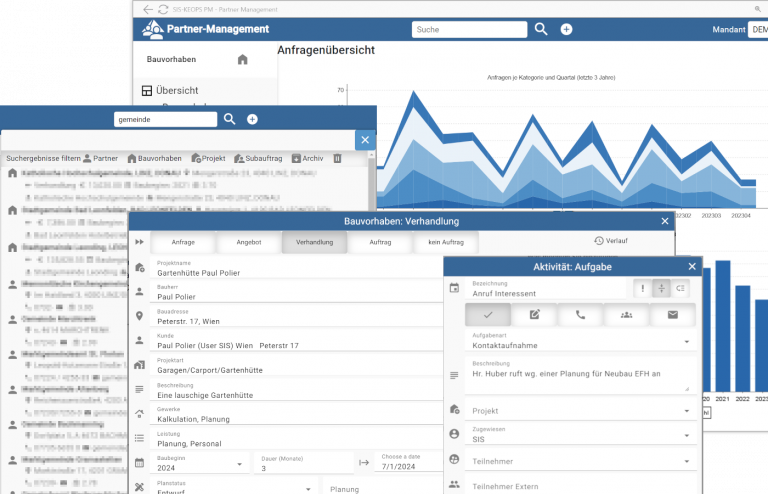Choose the meeting group activity icon
The image size is (768, 494).
click(627, 315)
